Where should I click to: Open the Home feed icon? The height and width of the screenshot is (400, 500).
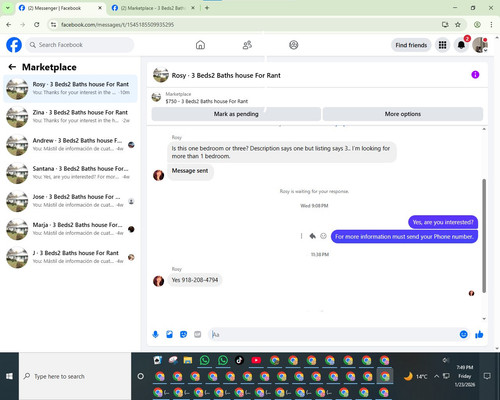point(200,45)
